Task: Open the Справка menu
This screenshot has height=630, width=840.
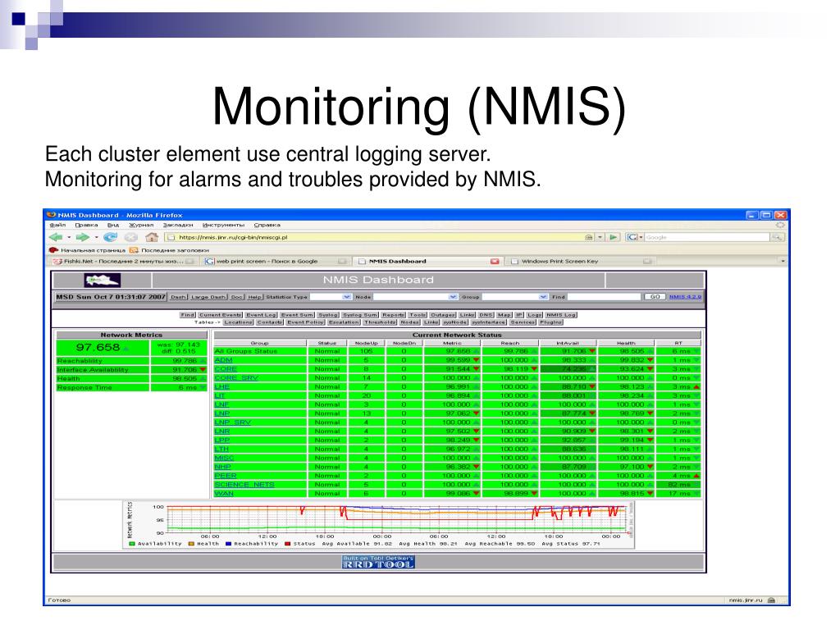Action: (x=267, y=225)
